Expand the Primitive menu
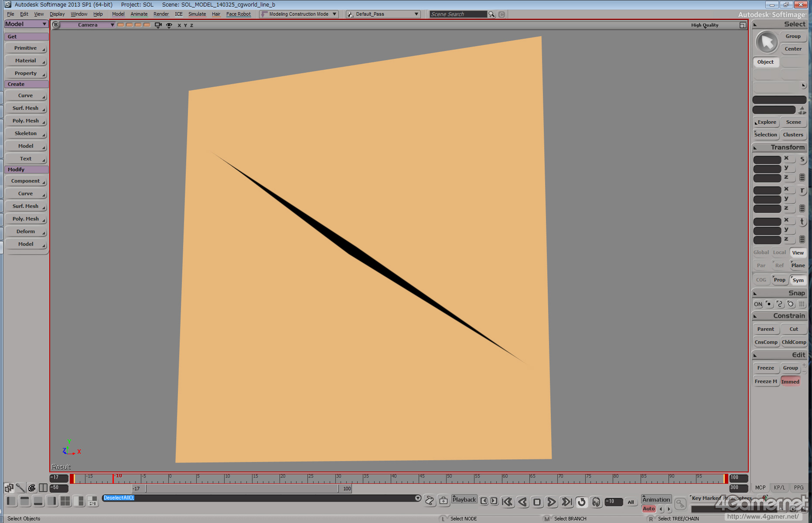Viewport: 812px width, 523px height. click(26, 48)
